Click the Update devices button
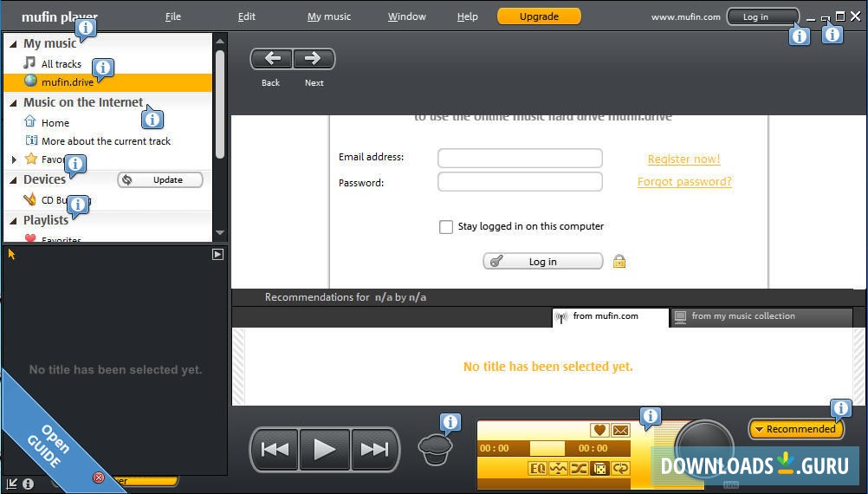 click(x=160, y=180)
